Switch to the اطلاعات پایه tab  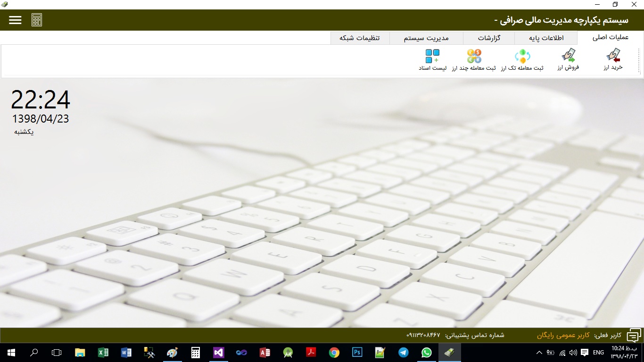tap(546, 38)
